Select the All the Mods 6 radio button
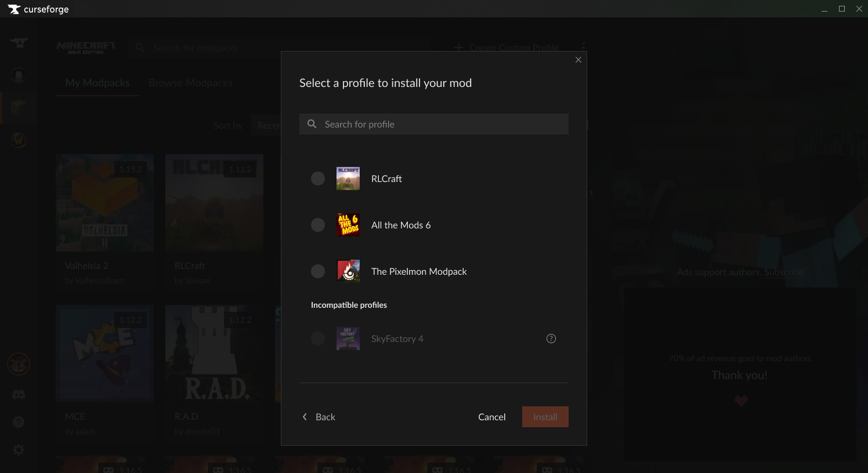This screenshot has width=868, height=473. [318, 225]
